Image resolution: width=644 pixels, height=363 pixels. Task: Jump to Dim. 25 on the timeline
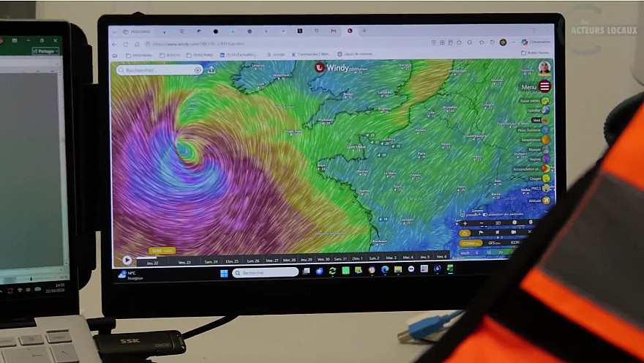pyautogui.click(x=232, y=261)
